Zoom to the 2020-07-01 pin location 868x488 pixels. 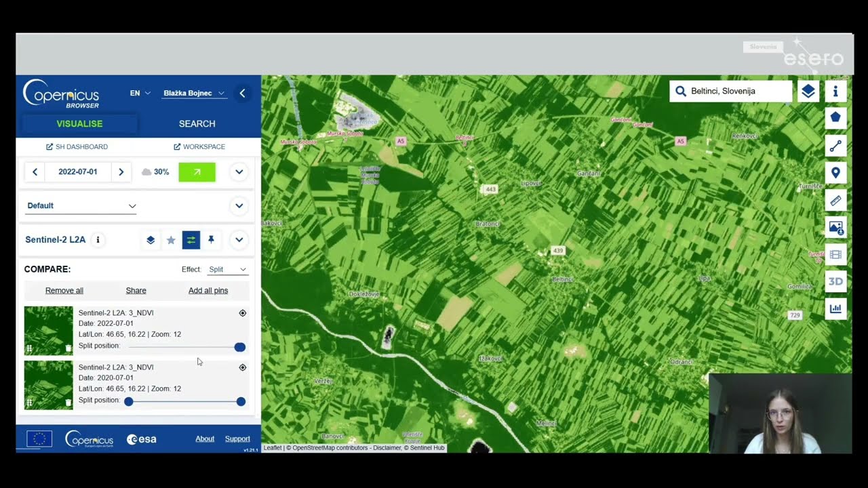click(243, 367)
